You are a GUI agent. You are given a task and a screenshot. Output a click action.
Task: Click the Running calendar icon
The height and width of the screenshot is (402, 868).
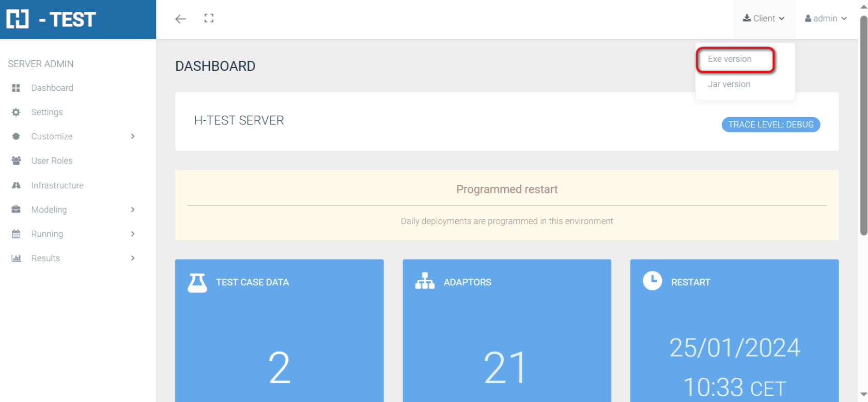point(16,234)
